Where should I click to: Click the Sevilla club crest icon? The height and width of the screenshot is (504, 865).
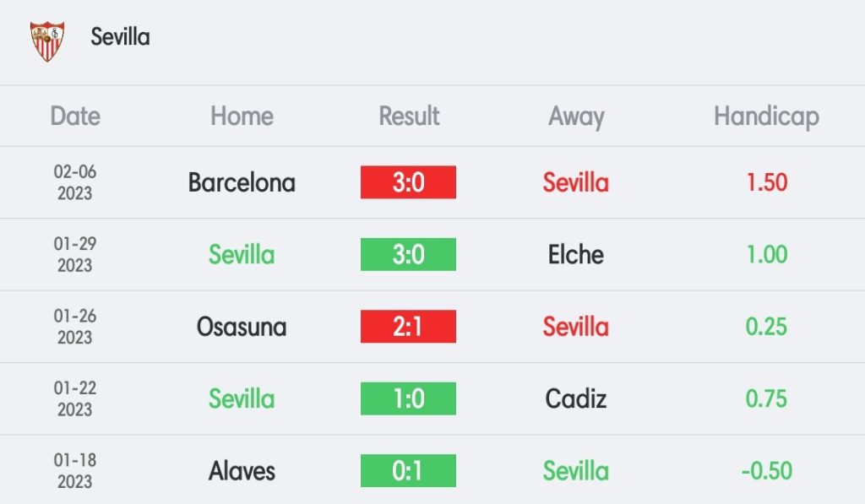point(47,41)
